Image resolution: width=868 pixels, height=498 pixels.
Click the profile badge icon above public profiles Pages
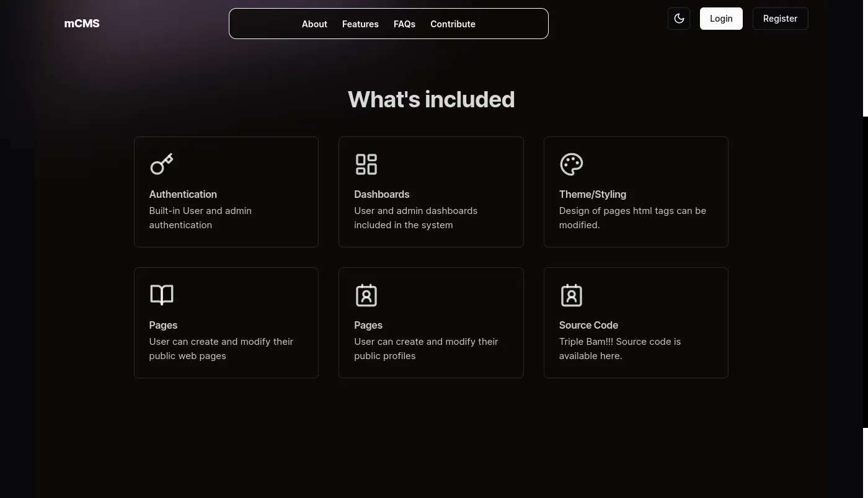click(366, 295)
